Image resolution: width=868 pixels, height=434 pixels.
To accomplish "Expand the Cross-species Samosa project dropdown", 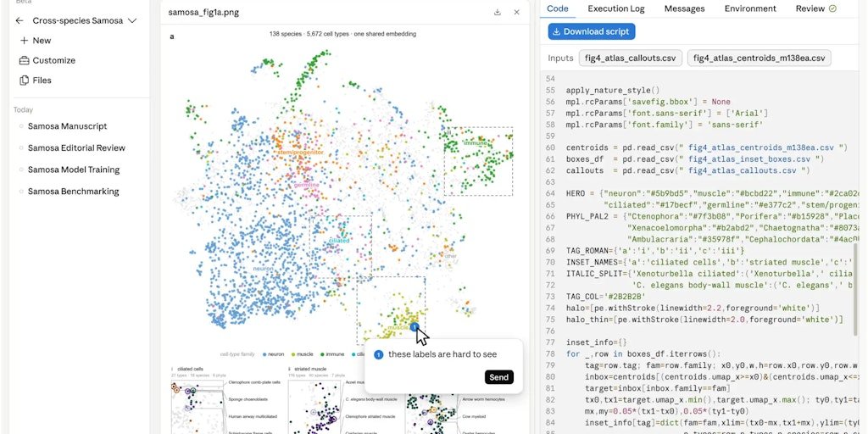I will click(x=131, y=20).
